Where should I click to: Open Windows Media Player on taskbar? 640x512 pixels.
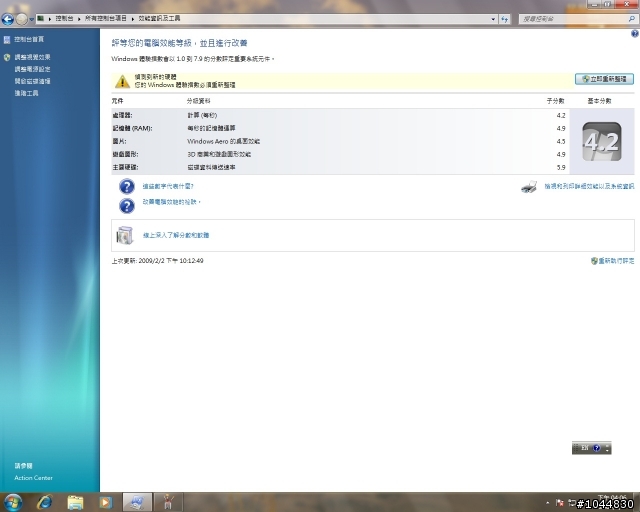(x=105, y=502)
